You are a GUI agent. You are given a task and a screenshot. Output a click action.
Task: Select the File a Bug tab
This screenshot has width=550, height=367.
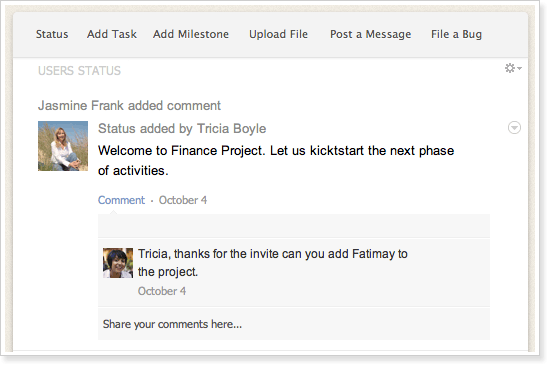pyautogui.click(x=456, y=34)
